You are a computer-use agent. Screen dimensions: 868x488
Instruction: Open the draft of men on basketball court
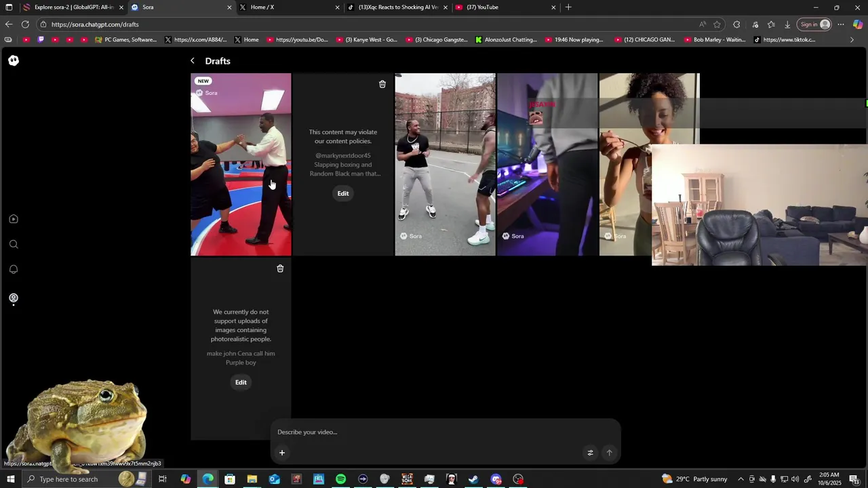pyautogui.click(x=446, y=165)
